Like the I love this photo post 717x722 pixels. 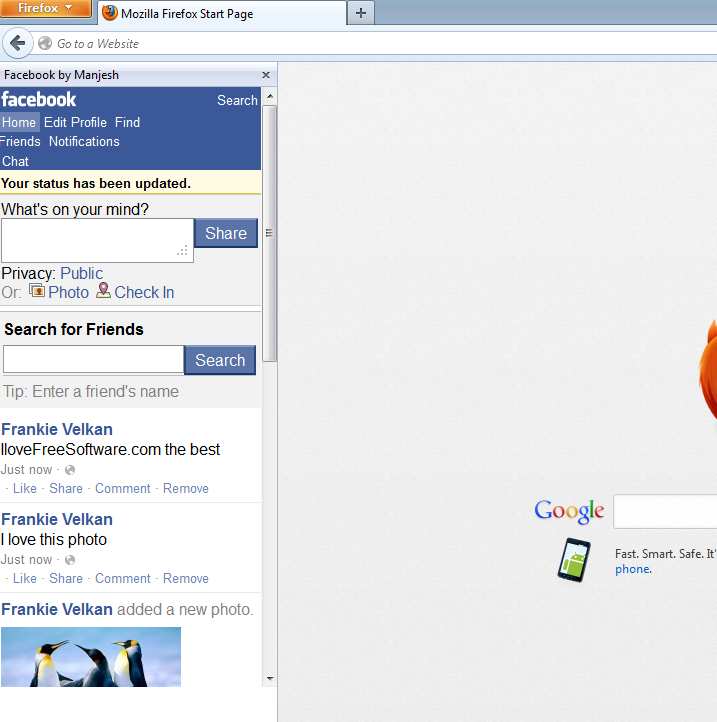click(25, 578)
